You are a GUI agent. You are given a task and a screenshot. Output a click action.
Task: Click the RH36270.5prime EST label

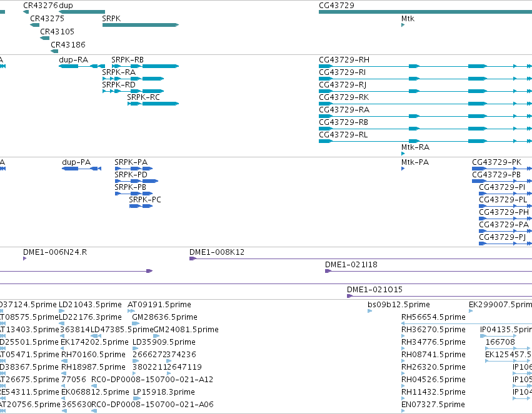coord(433,330)
